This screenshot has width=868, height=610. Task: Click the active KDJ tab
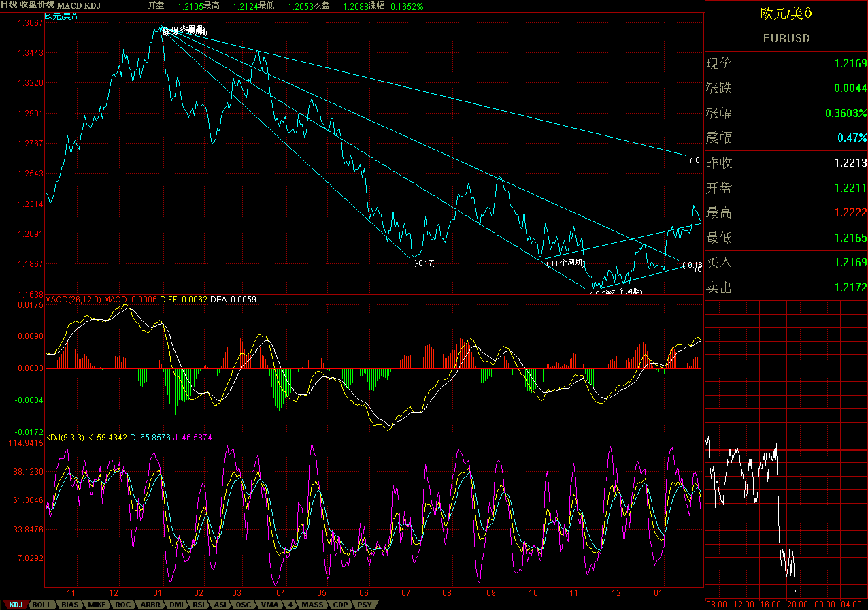point(16,605)
